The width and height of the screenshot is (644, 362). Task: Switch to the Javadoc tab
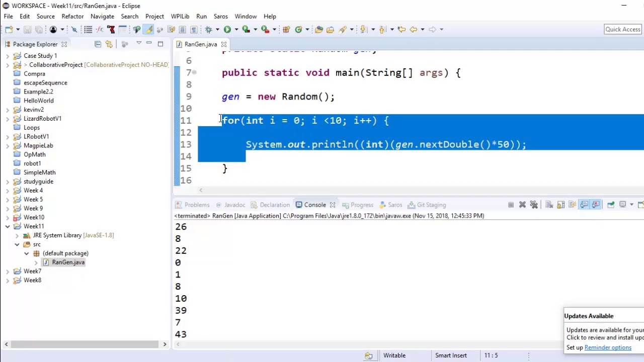(234, 205)
